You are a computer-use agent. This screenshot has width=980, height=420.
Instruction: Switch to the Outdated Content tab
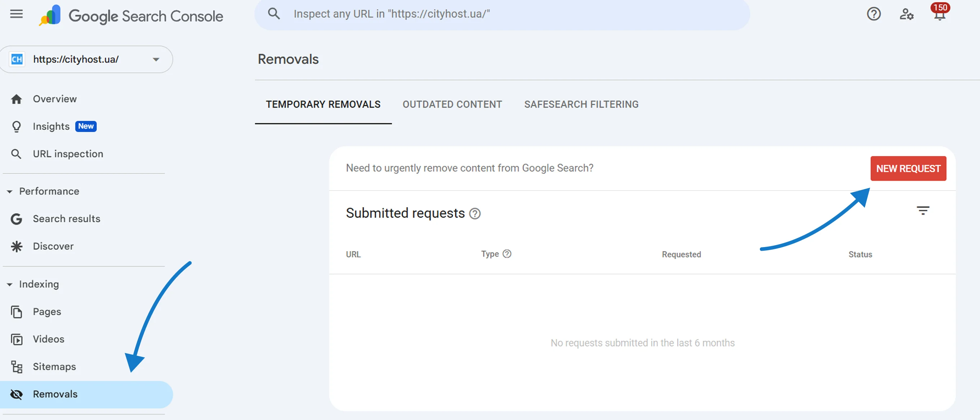[452, 104]
